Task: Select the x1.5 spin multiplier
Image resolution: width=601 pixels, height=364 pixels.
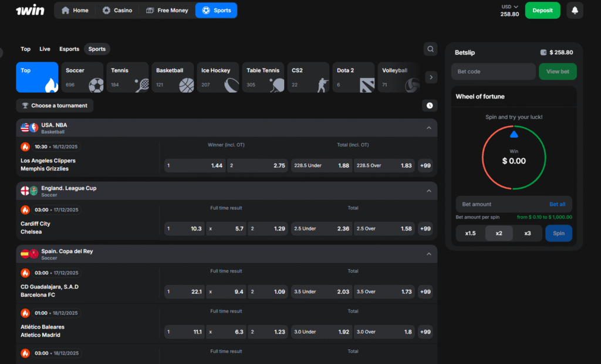Action: (x=470, y=233)
